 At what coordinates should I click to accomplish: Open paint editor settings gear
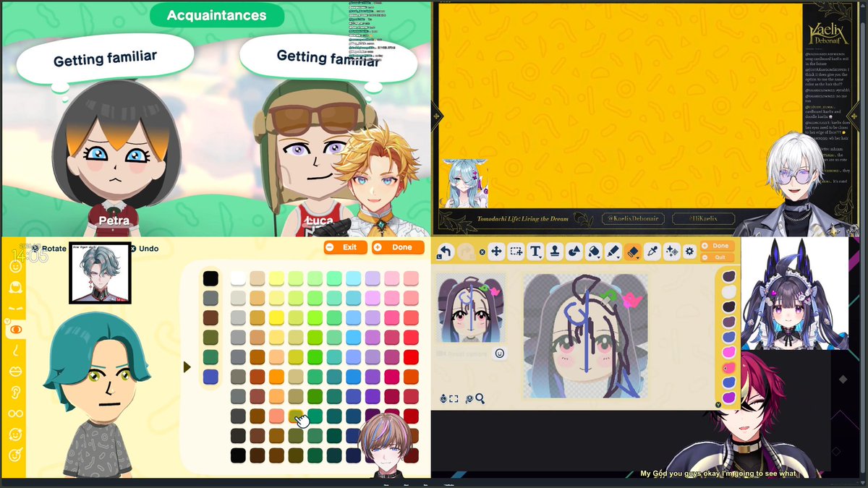689,252
